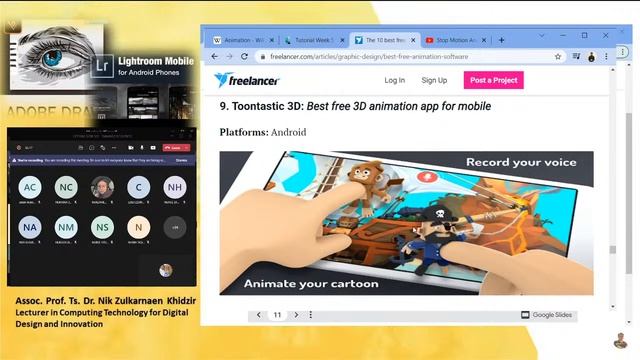Close the 'Stop Motion An...' tab
Image resolution: width=640 pixels, height=360 pixels.
coord(484,40)
